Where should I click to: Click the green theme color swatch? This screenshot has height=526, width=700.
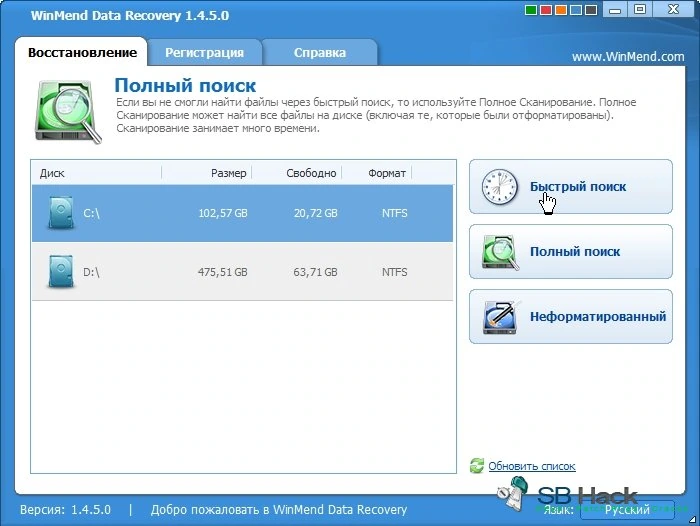pyautogui.click(x=531, y=10)
